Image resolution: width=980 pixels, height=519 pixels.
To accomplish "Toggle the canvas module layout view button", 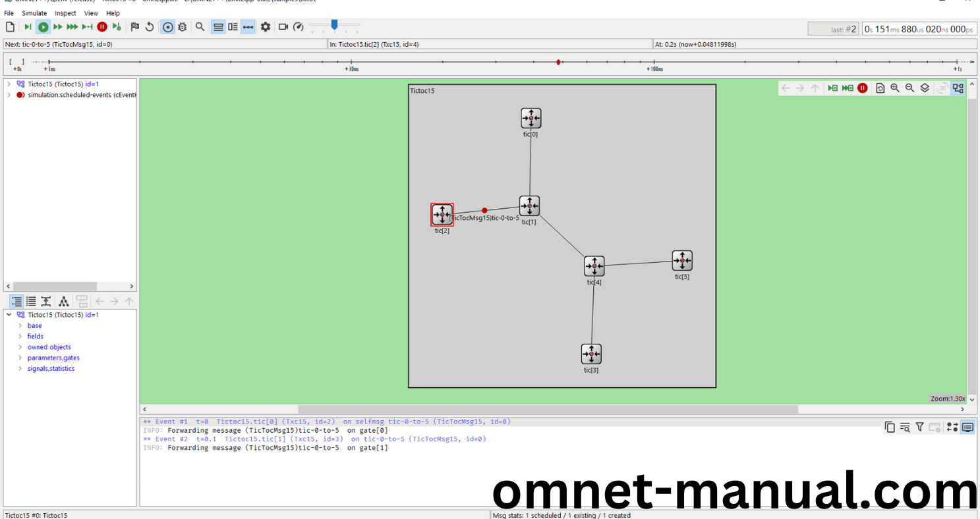I will point(958,88).
